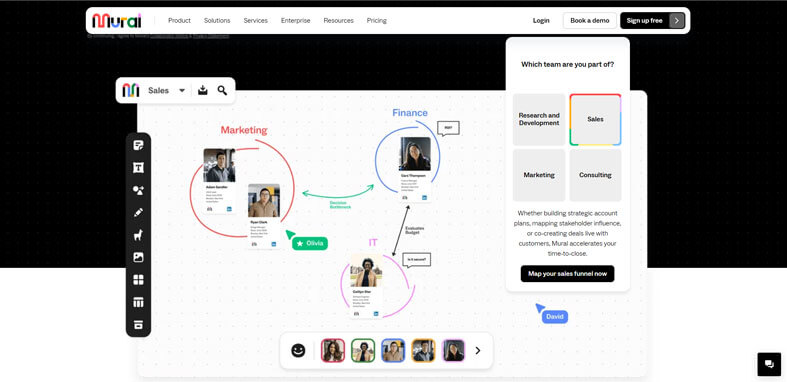
Task: Click Map your sales funnel now
Action: click(x=567, y=274)
